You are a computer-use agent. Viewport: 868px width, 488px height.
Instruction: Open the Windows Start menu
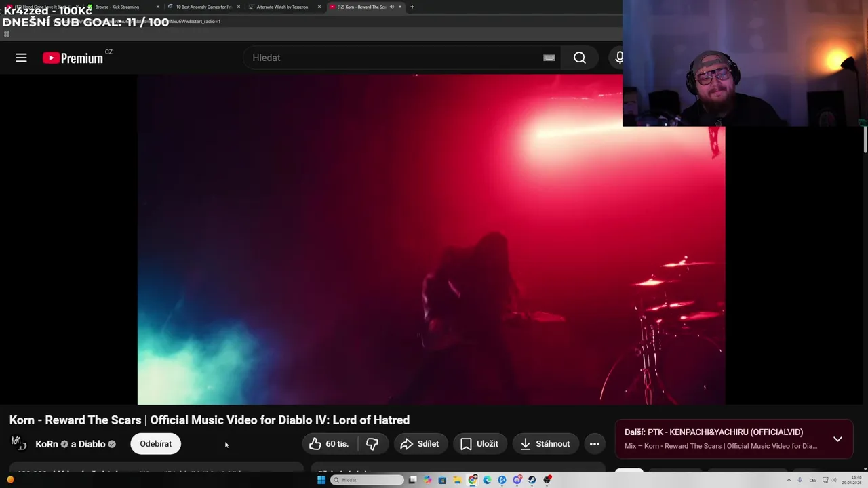click(x=321, y=480)
